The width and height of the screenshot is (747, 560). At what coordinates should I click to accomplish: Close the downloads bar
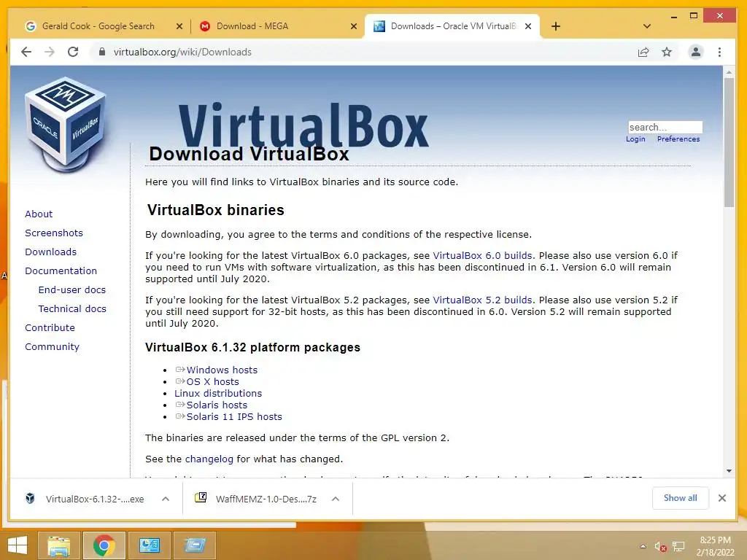[x=722, y=498]
